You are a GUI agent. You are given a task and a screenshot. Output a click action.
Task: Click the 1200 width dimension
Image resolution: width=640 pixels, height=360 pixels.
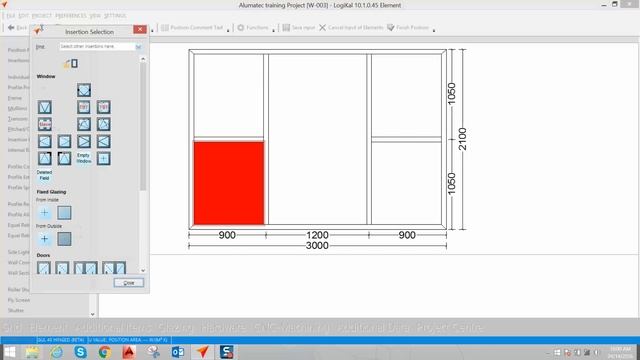[317, 235]
